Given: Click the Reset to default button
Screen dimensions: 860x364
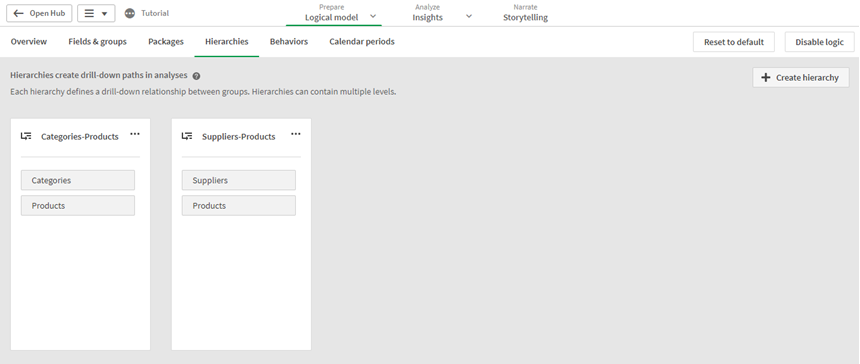Looking at the screenshot, I should tap(734, 42).
